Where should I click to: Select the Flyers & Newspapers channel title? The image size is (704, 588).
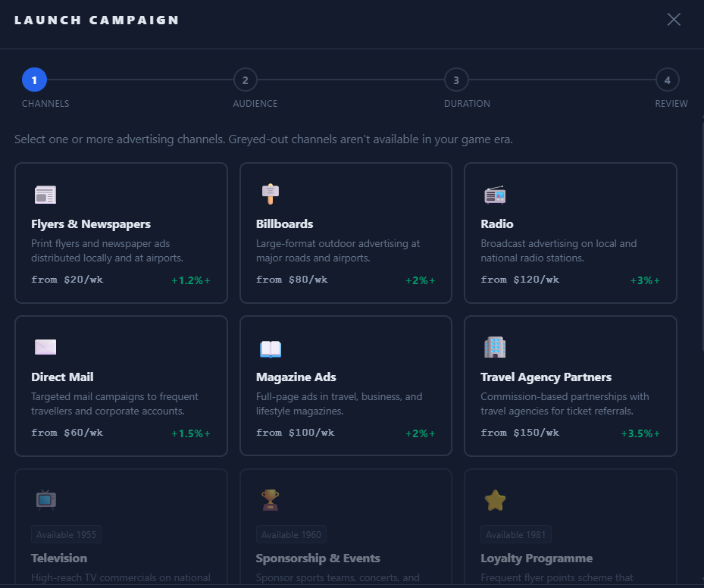coord(91,224)
